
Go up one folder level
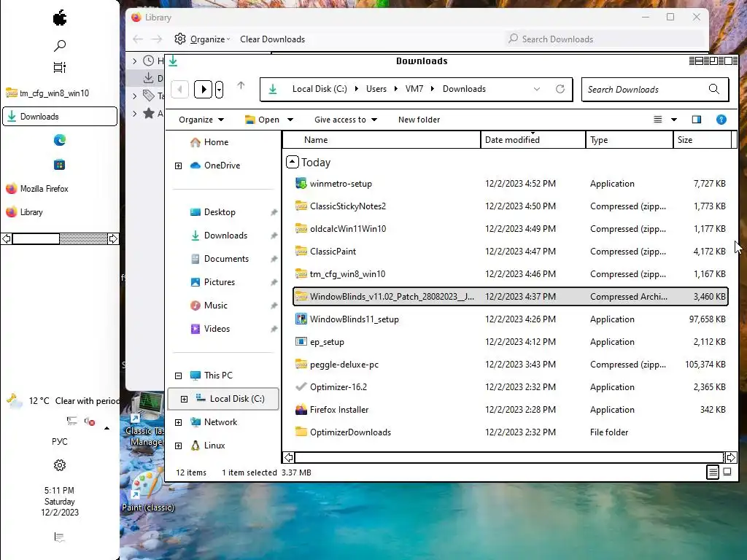point(241,86)
